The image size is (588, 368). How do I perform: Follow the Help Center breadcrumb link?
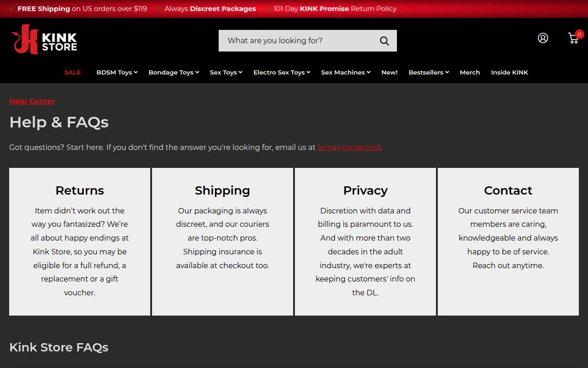click(32, 101)
